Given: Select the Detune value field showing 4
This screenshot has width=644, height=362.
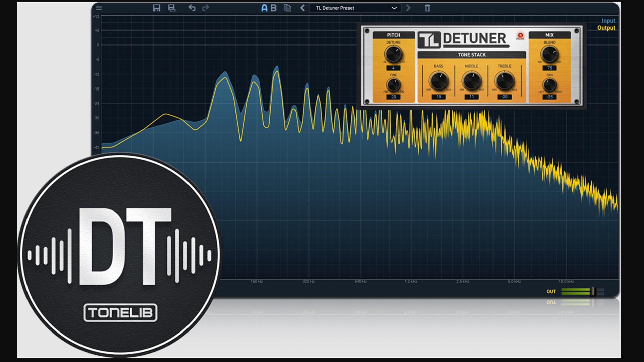Looking at the screenshot, I should coord(393,68).
